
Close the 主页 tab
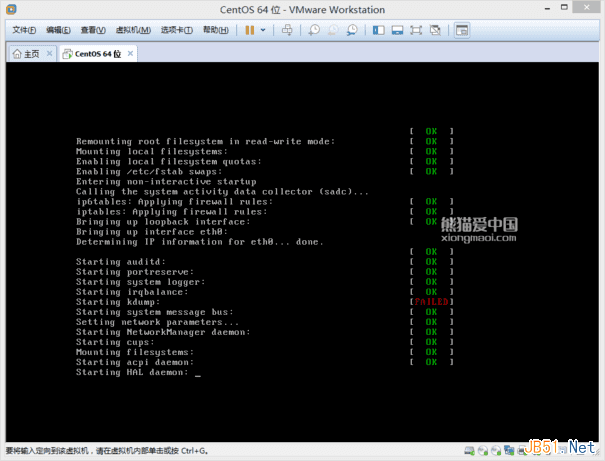click(49, 54)
